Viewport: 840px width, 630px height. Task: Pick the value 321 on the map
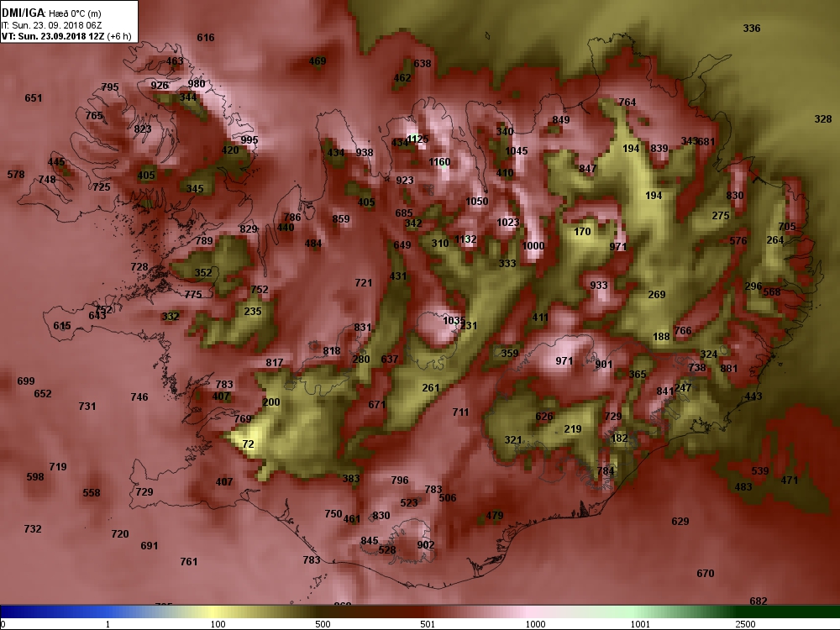click(x=512, y=440)
